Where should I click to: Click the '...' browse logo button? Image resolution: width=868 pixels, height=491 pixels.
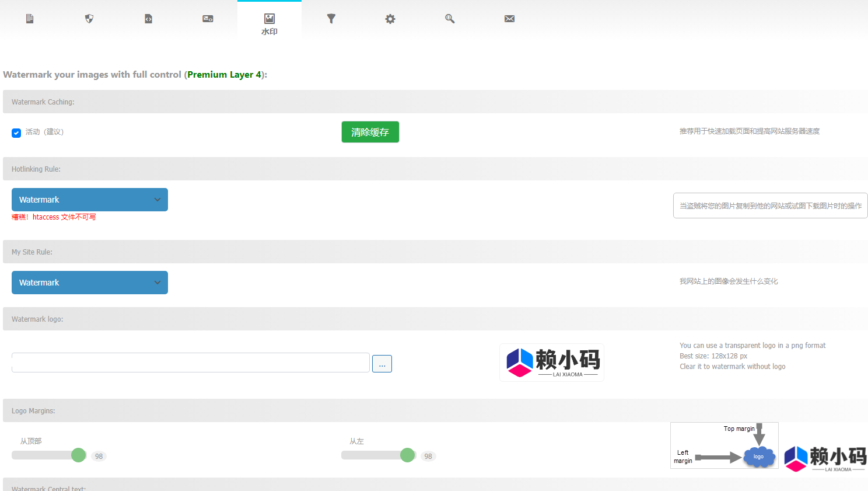[382, 364]
